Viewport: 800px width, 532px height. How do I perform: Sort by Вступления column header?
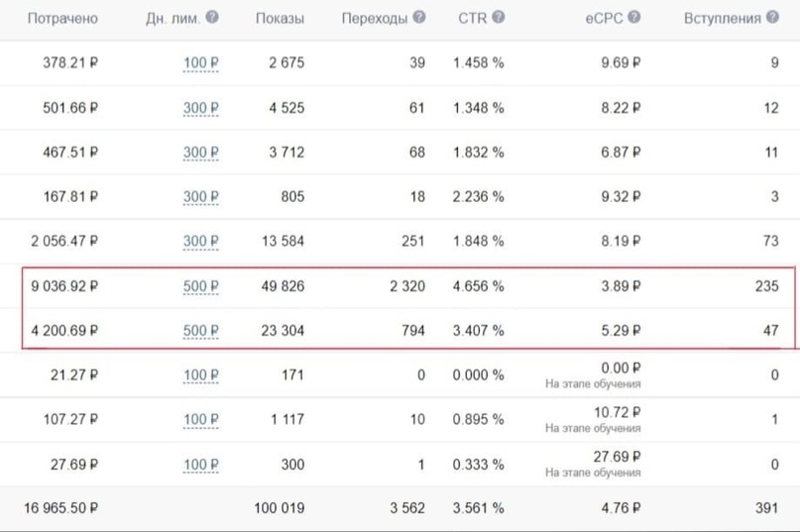coord(723,19)
